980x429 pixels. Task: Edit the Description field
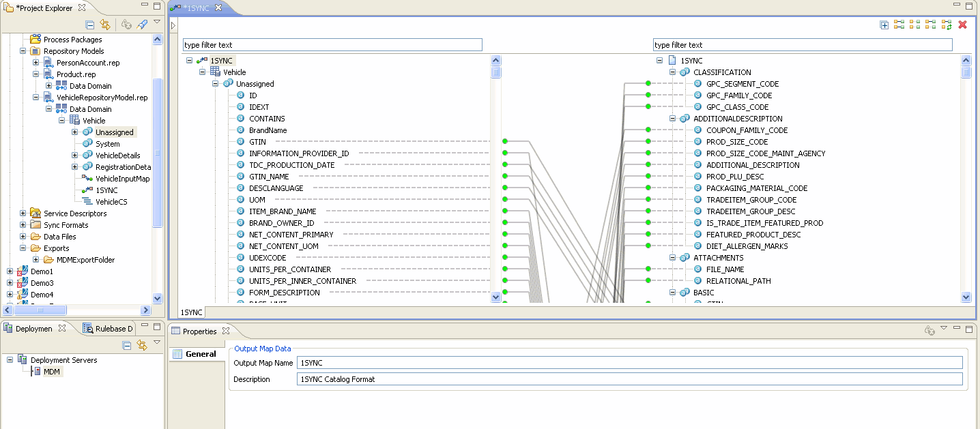tap(630, 379)
